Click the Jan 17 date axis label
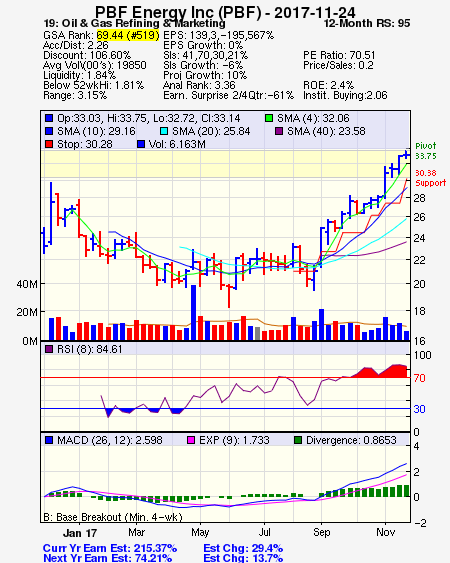This screenshot has height=563, width=450. pos(80,533)
